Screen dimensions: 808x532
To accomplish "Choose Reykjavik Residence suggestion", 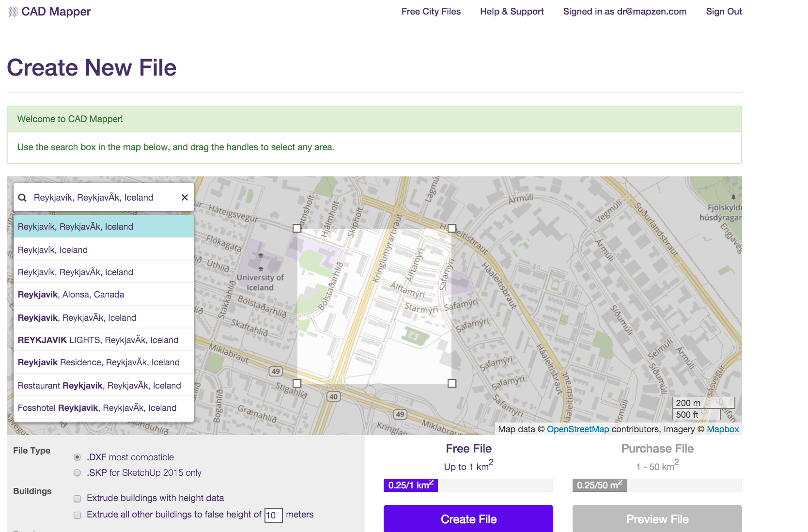I will coord(104,362).
